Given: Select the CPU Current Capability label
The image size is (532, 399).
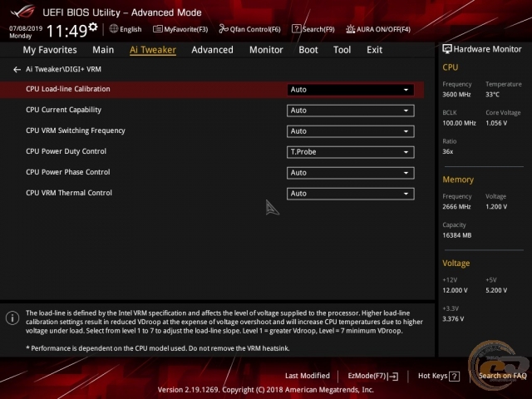Looking at the screenshot, I should (63, 110).
